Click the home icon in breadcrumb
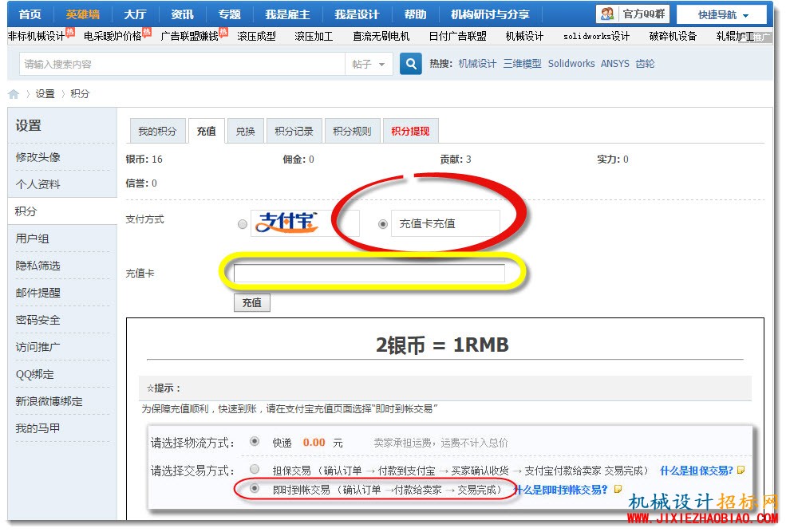The image size is (786, 532). point(14,94)
